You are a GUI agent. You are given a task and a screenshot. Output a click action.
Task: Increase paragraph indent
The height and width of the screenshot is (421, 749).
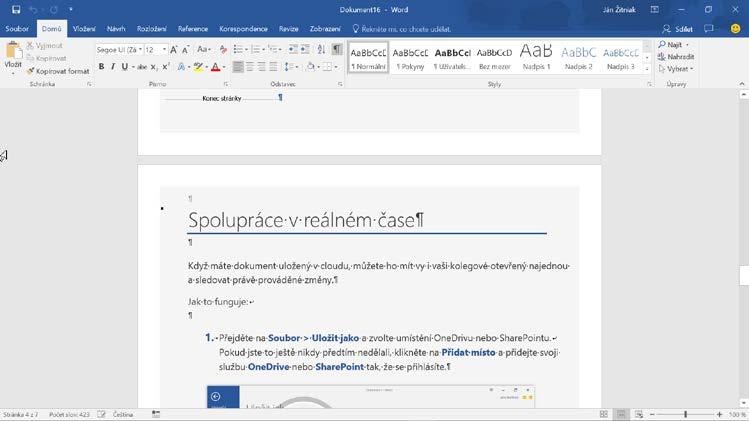(x=305, y=49)
